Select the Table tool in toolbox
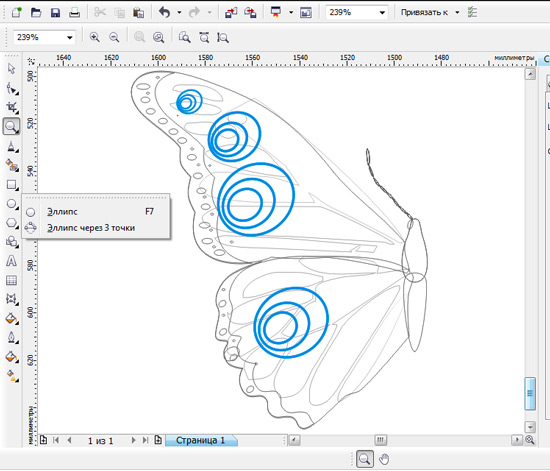This screenshot has width=550, height=471. [x=11, y=280]
